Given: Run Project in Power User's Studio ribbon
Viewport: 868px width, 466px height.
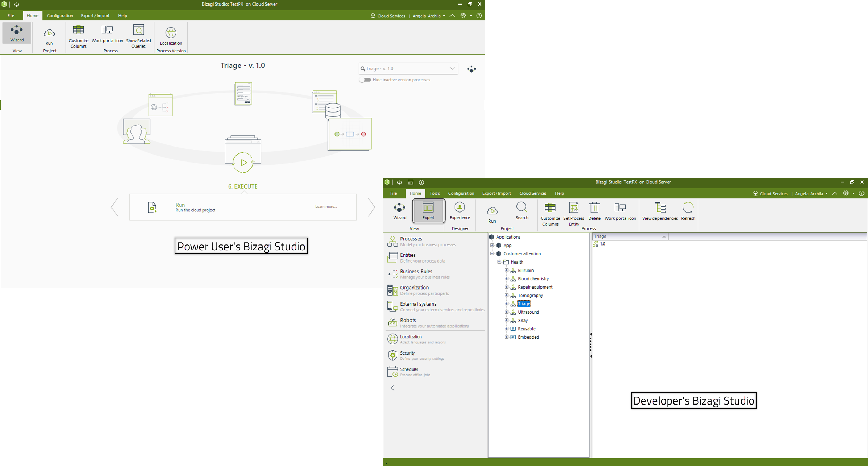Looking at the screenshot, I should [49, 36].
